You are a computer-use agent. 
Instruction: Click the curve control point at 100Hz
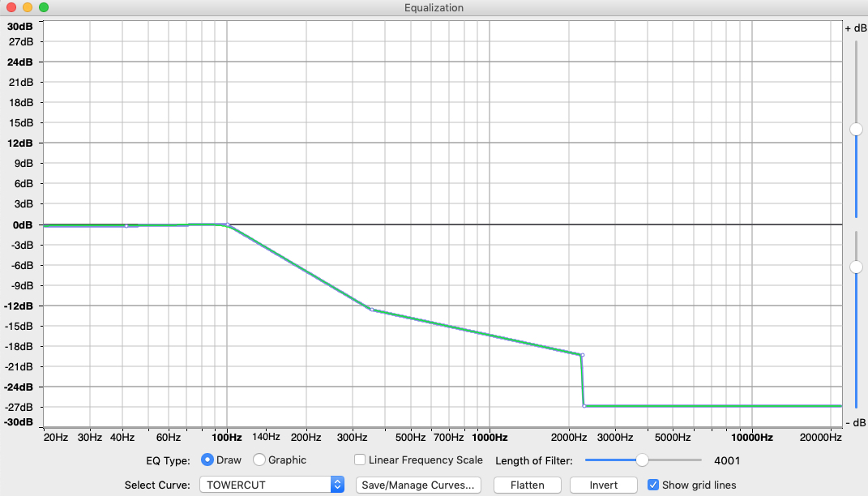click(228, 224)
